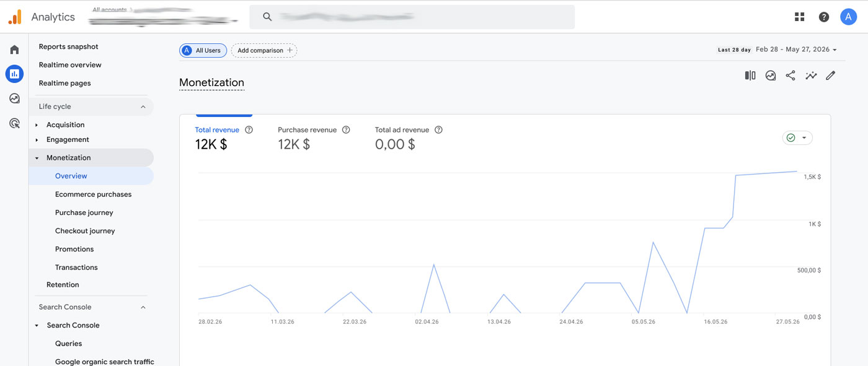The height and width of the screenshot is (366, 868).
Task: Open the Help question mark icon
Action: pos(824,17)
